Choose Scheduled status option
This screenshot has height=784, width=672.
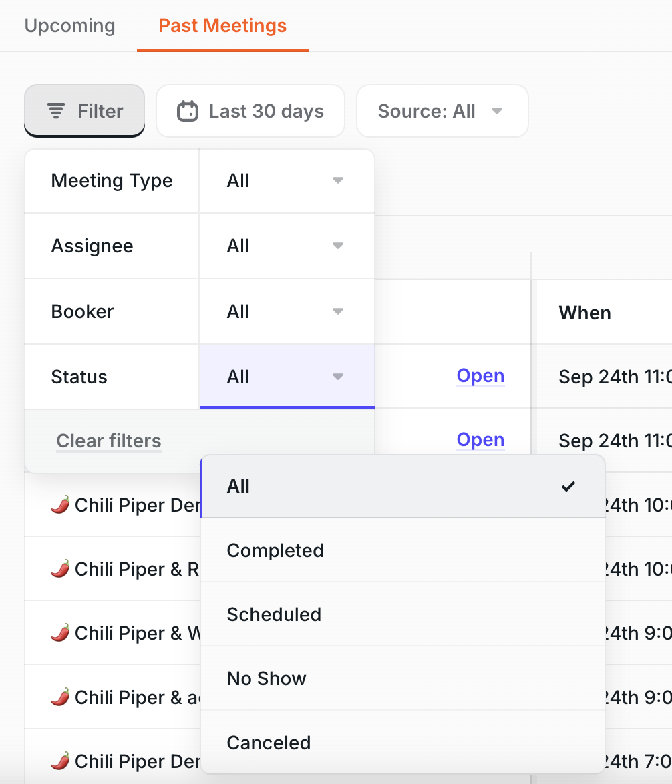(403, 614)
